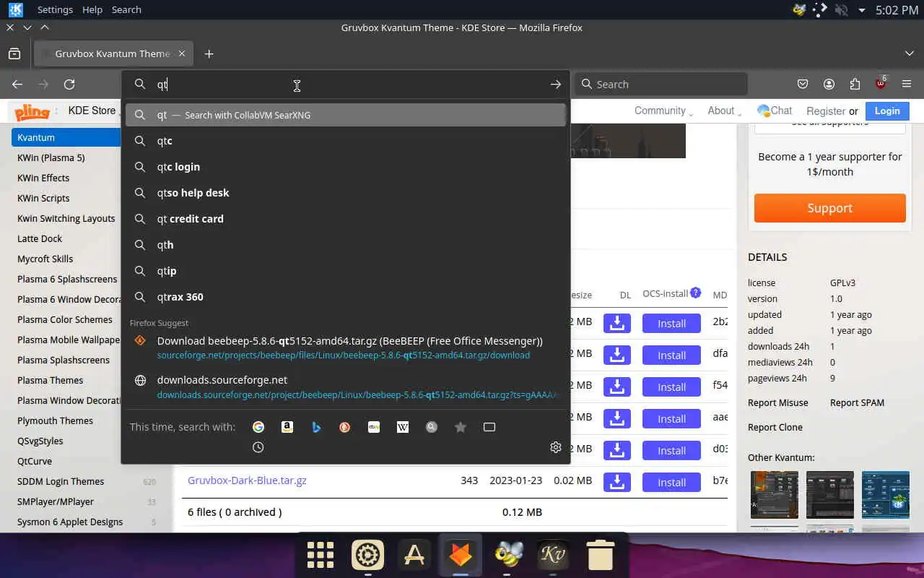The width and height of the screenshot is (924, 578).
Task: Open the Search menu in top panel
Action: (126, 9)
